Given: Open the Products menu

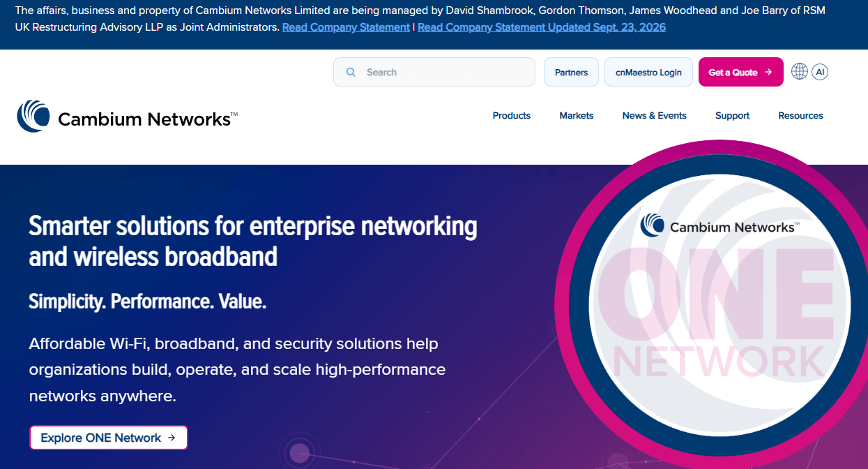Looking at the screenshot, I should 512,116.
